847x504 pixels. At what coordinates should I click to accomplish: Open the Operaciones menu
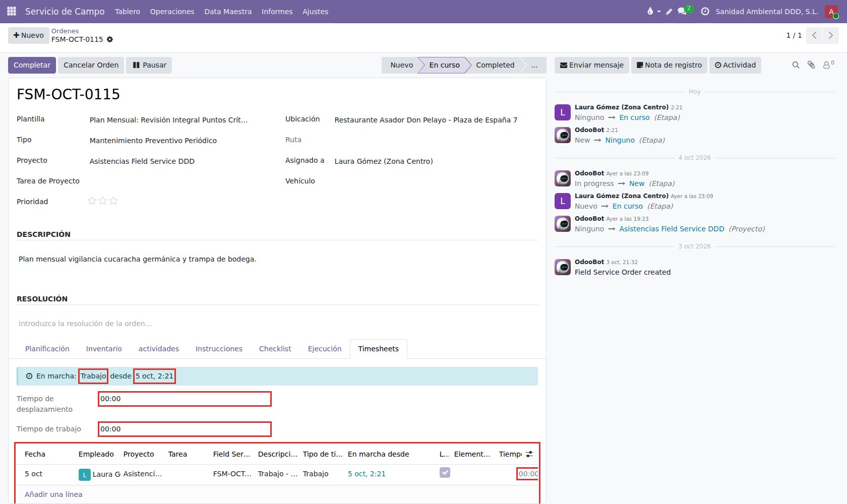point(172,11)
